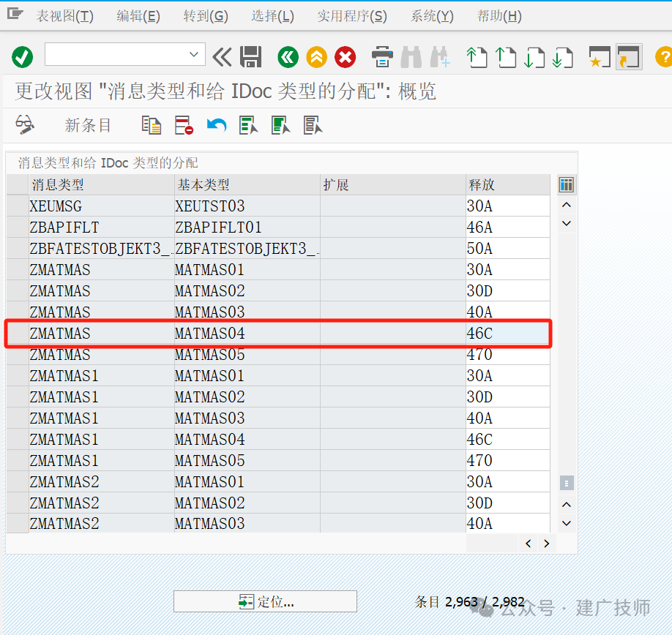Click lower scroll-up arrow near table bottom
The width and height of the screenshot is (672, 635).
(x=566, y=505)
